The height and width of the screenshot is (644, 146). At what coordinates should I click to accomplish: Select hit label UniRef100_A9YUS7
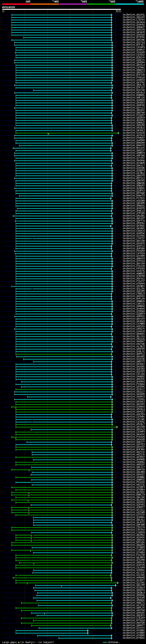(133, 412)
